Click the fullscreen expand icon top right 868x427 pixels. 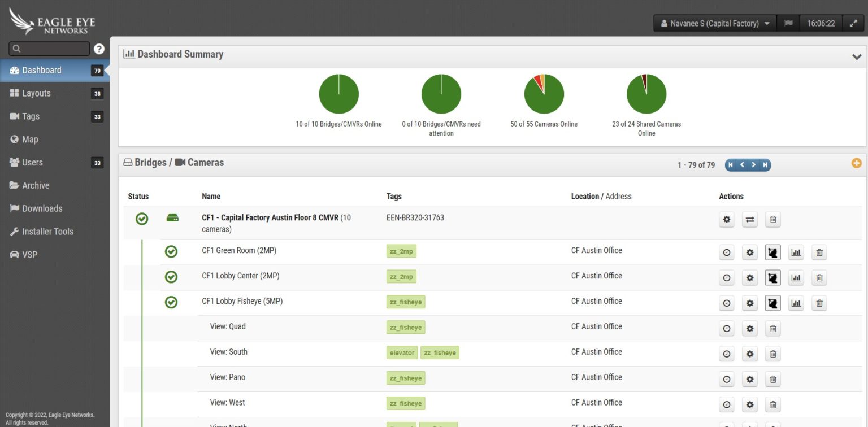(x=853, y=23)
